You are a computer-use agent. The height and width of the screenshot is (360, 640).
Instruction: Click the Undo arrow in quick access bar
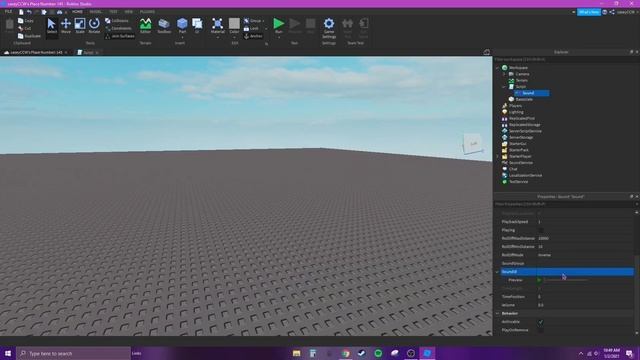click(29, 12)
